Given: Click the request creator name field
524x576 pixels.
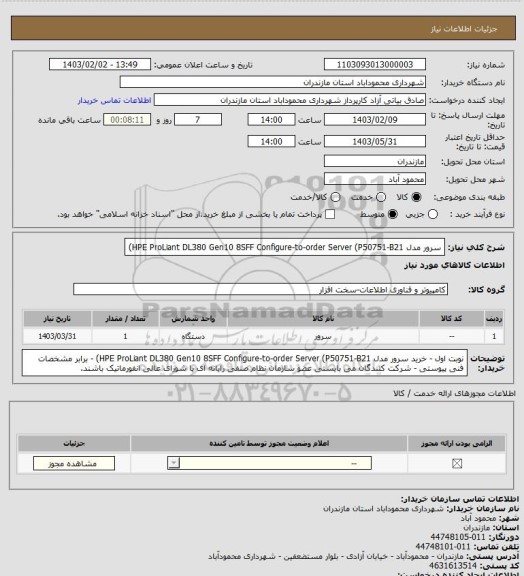Looking at the screenshot, I should pyautogui.click(x=290, y=100).
